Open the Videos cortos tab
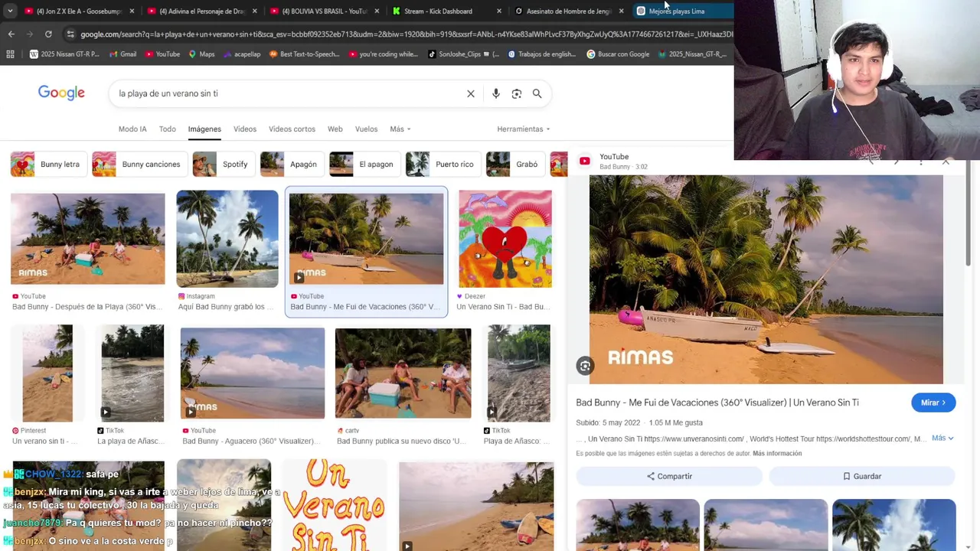Image resolution: width=980 pixels, height=551 pixels. tap(292, 129)
